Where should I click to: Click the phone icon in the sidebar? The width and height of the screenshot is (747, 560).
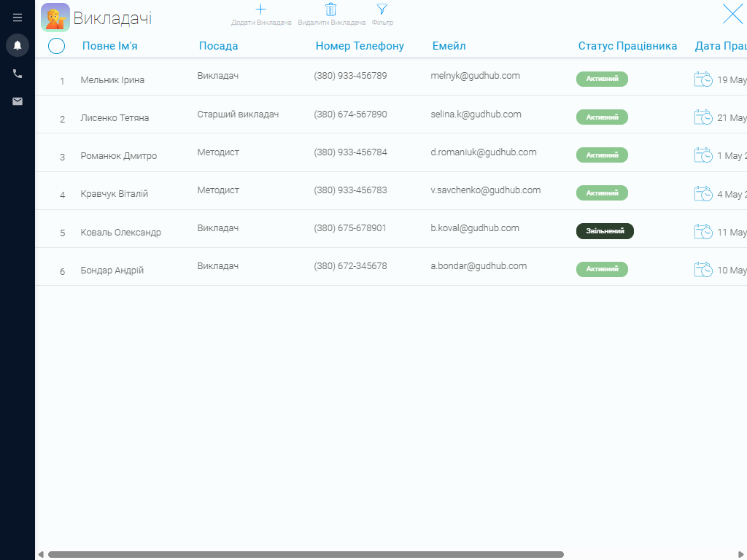click(18, 74)
